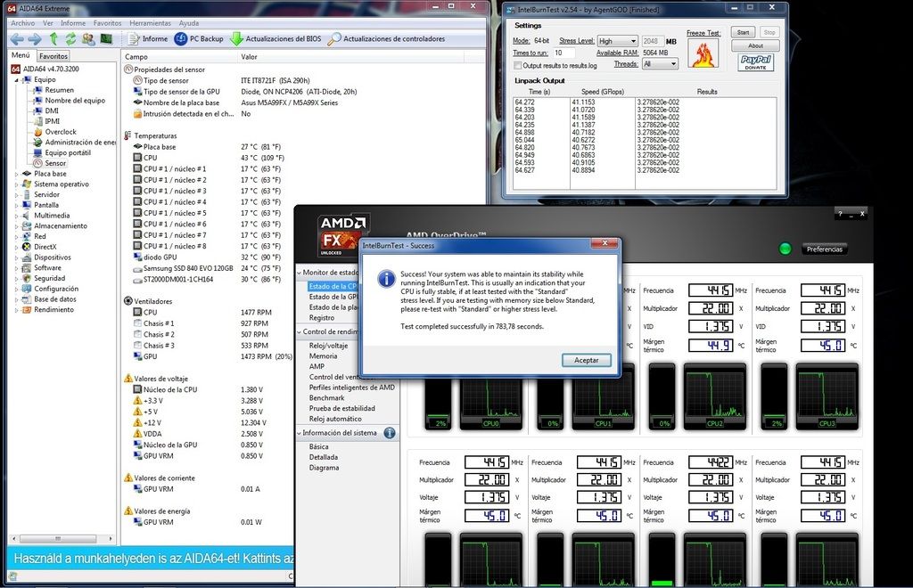Click the AIDA64 v4.70.3200 root node
The height and width of the screenshot is (588, 913).
[45, 69]
